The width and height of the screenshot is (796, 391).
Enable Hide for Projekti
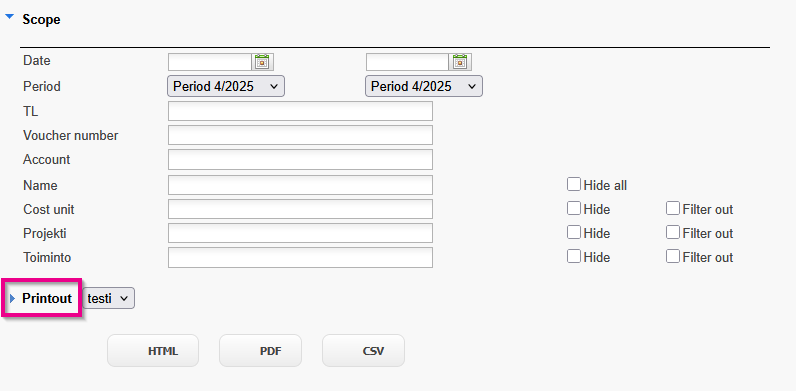click(x=574, y=232)
